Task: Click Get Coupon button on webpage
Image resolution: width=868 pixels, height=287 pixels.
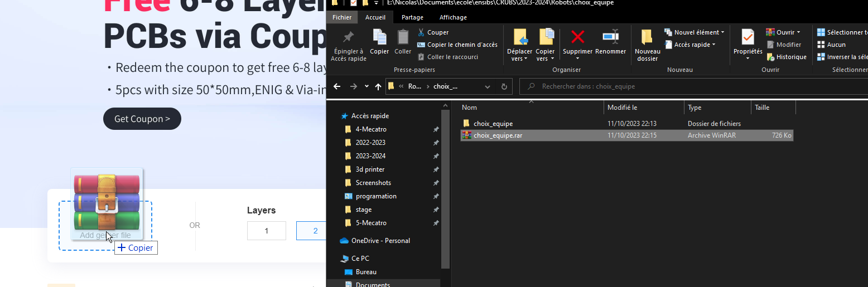Action: pos(142,119)
